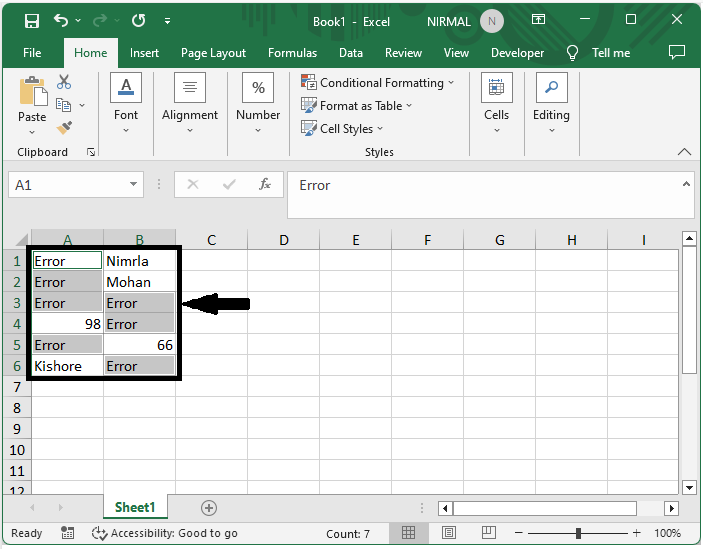Open the File tab
The image size is (703, 549).
click(32, 53)
